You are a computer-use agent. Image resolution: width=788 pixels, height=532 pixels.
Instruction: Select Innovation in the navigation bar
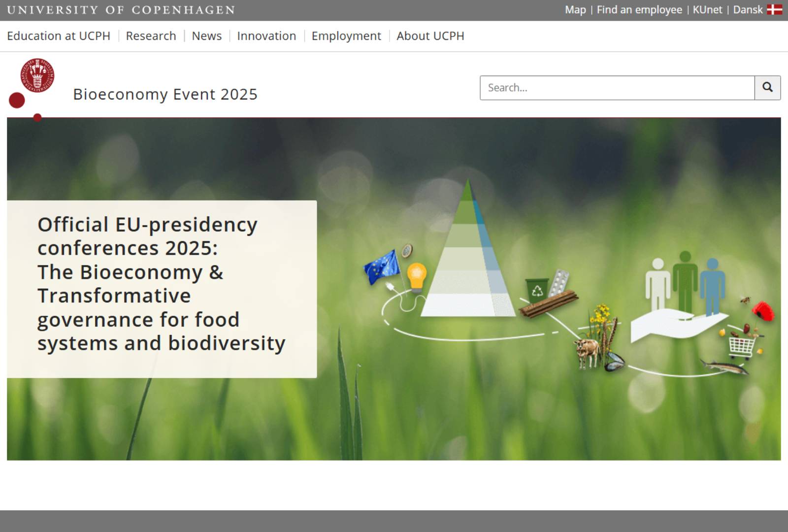(266, 36)
